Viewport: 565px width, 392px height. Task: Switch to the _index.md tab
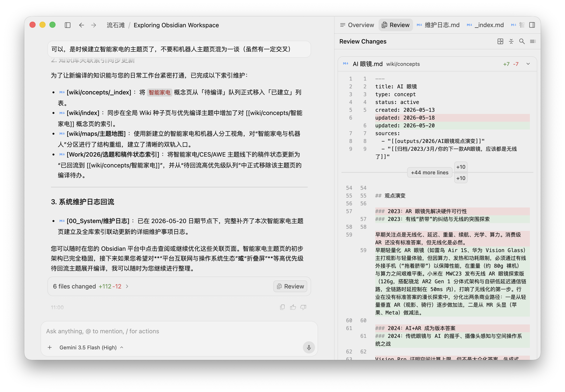point(485,25)
